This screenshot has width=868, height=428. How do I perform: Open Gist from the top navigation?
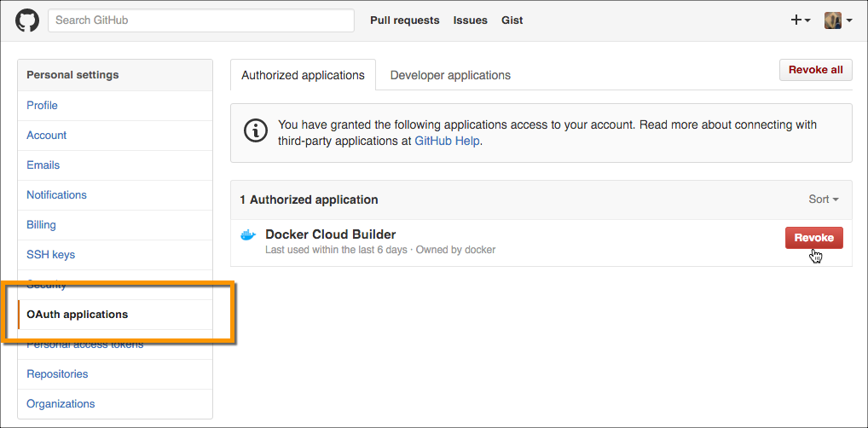click(x=512, y=20)
